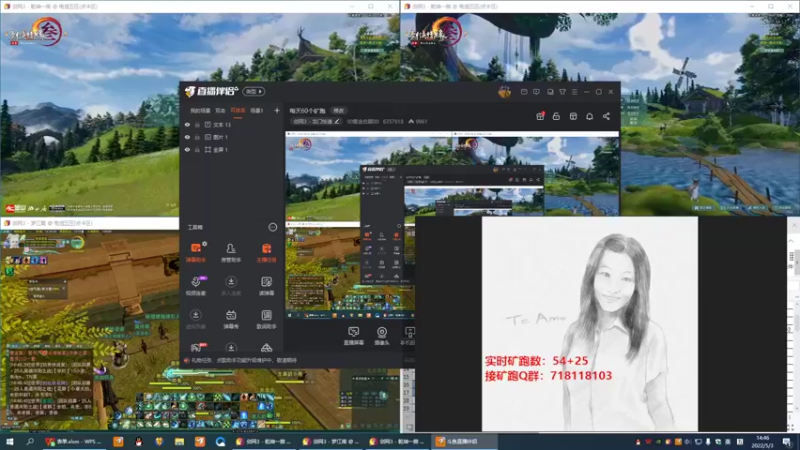This screenshot has width=800, height=450.
Task: Open the gift box icon with red badge
Action: (x=540, y=116)
